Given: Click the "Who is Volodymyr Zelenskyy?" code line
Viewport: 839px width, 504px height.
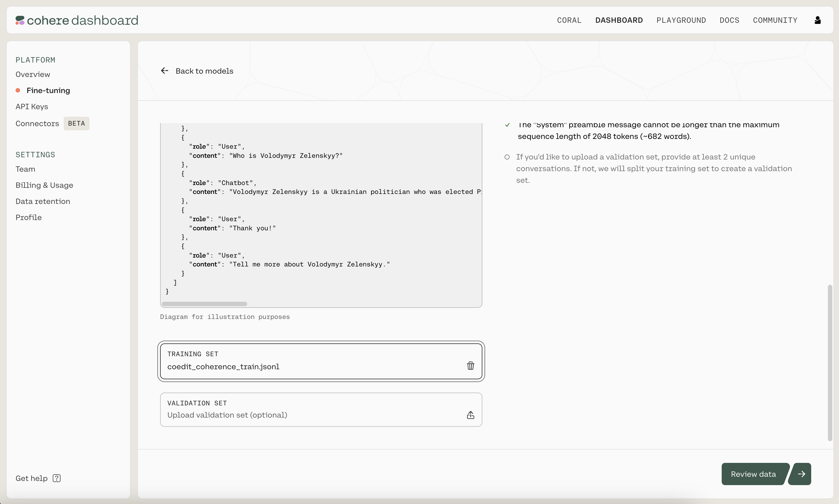Looking at the screenshot, I should (x=266, y=156).
